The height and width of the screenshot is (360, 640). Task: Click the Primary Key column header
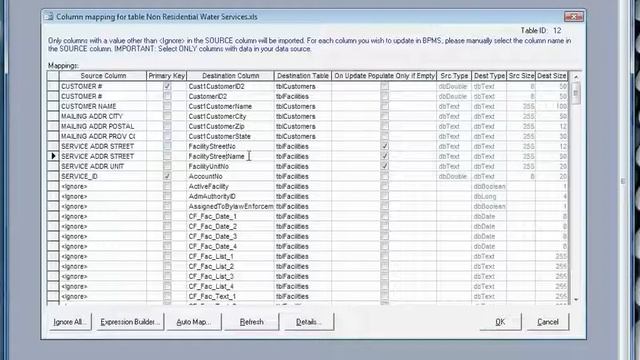point(167,76)
